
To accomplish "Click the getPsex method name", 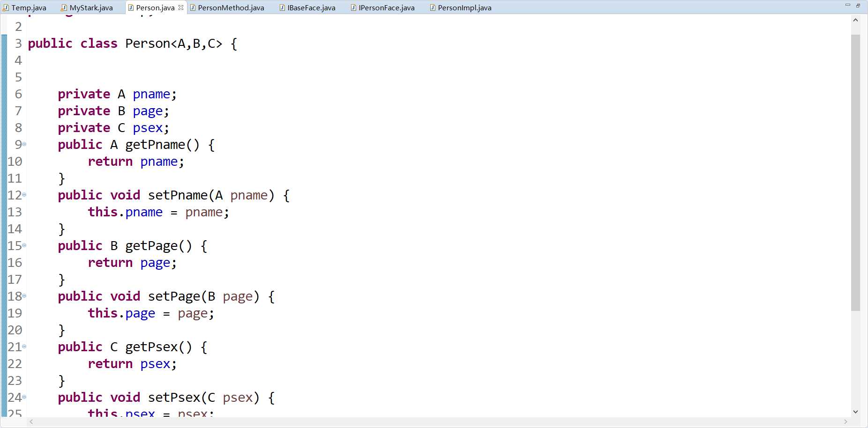I will (151, 347).
